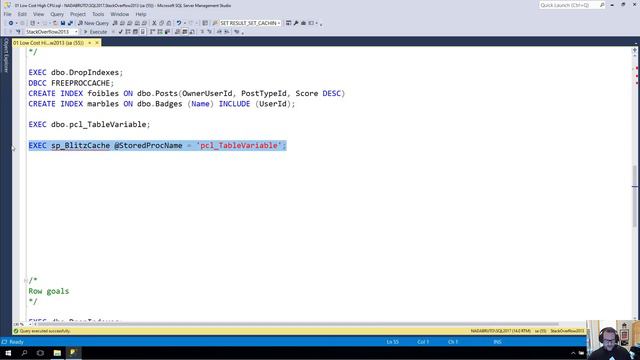Select Results to File mode
This screenshot has height=360, width=640.
pyautogui.click(x=192, y=32)
